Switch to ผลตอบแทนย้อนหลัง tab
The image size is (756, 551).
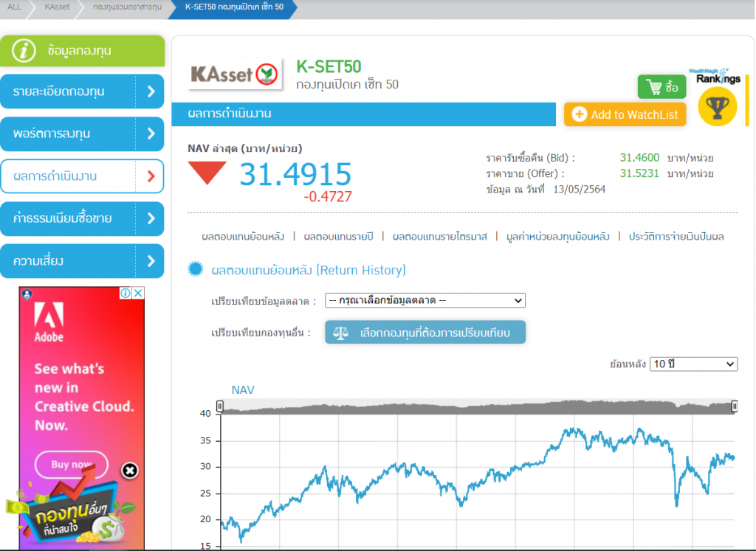243,237
